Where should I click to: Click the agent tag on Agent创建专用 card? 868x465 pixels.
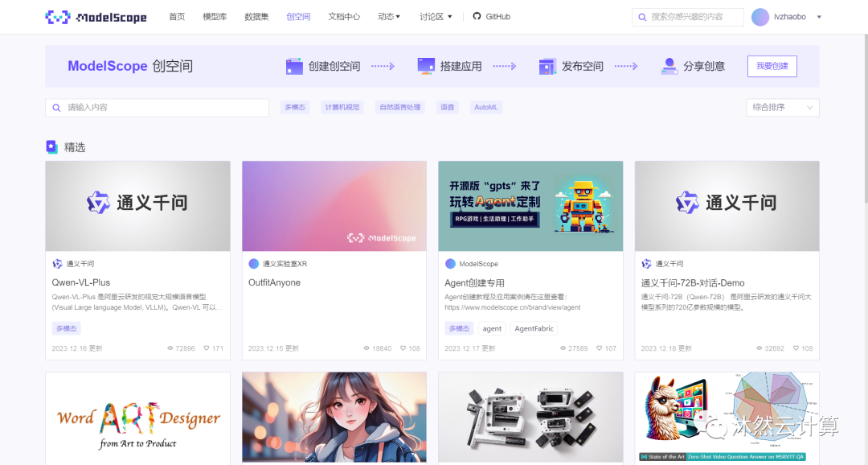point(492,329)
